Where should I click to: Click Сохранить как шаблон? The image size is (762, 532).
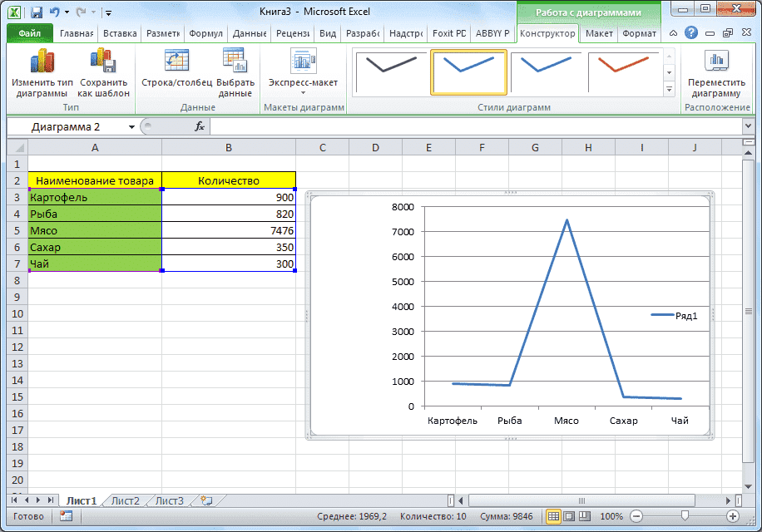pyautogui.click(x=103, y=75)
